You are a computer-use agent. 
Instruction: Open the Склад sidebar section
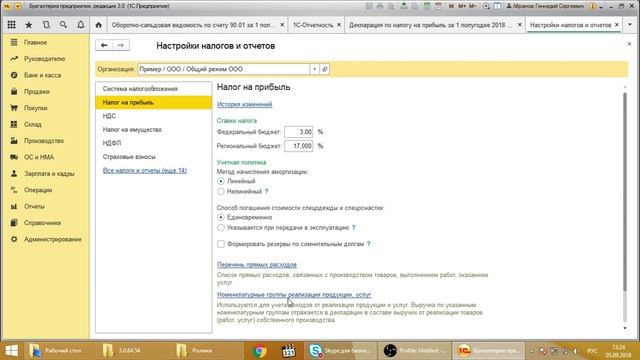(x=33, y=124)
